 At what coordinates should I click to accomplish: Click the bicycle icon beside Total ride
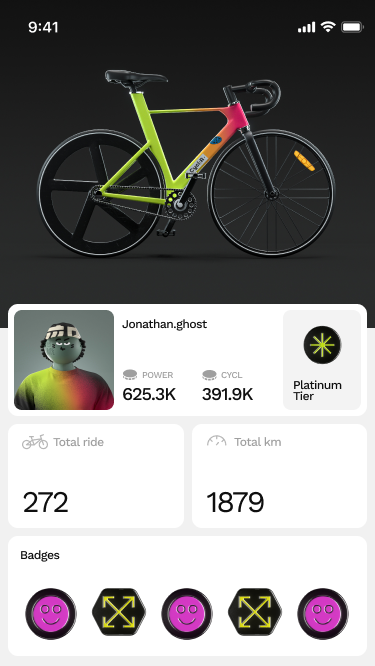(35, 442)
